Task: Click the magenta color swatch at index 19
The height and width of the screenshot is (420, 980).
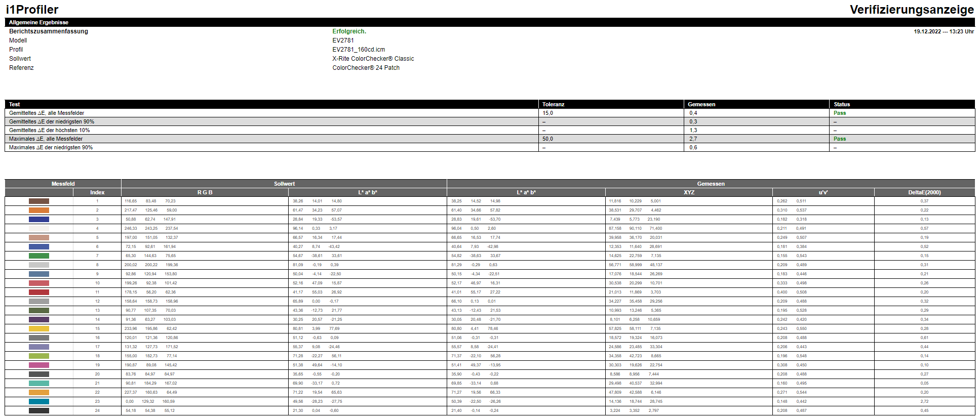Action: tap(39, 365)
